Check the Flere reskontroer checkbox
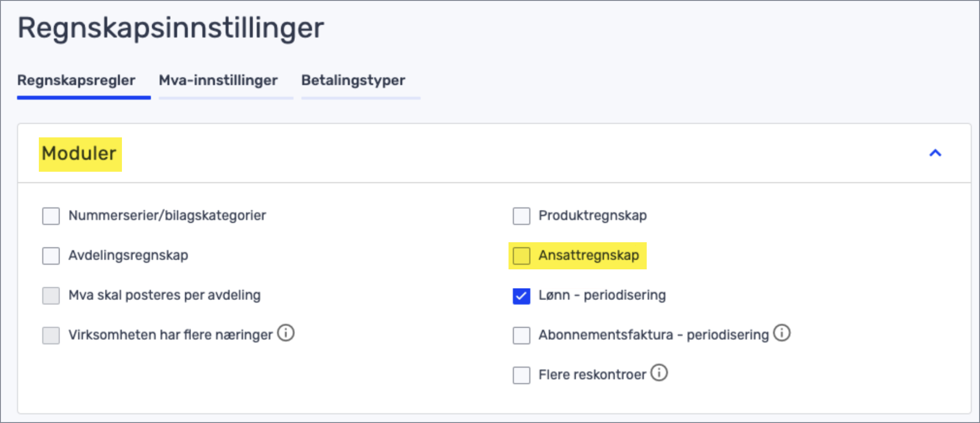Image resolution: width=980 pixels, height=423 pixels. tap(522, 375)
